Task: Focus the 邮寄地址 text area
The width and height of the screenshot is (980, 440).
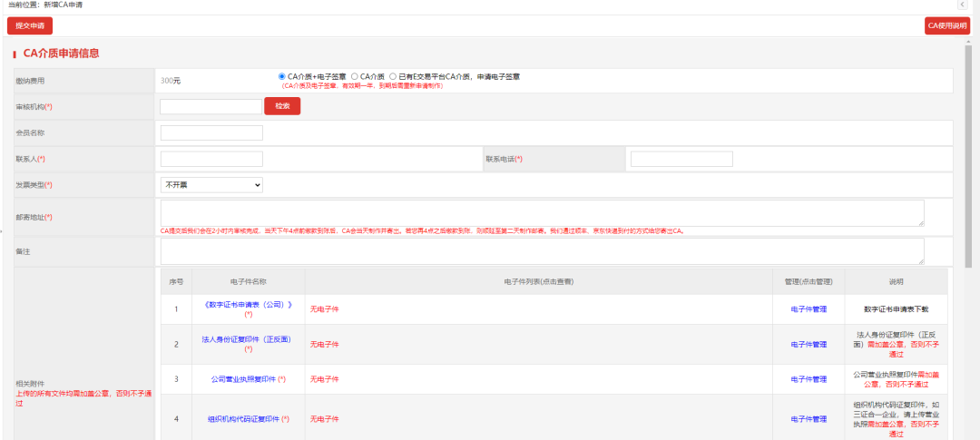Action: point(543,213)
